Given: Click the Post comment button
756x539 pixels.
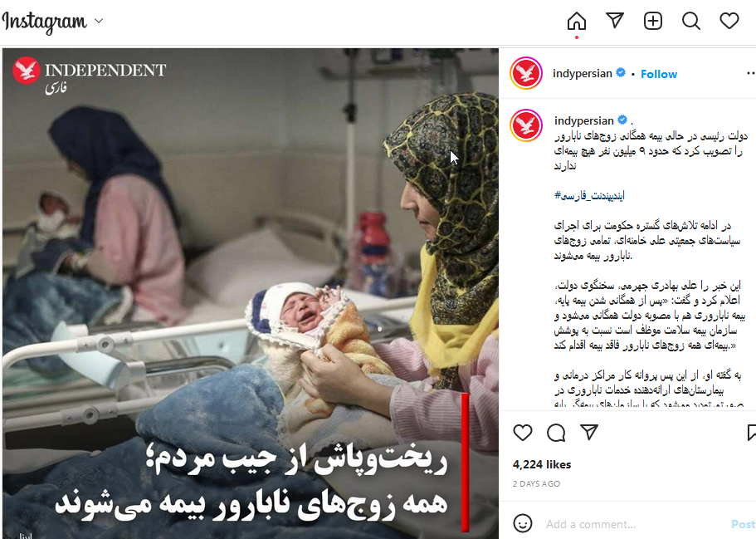Looking at the screenshot, I should 744,524.
